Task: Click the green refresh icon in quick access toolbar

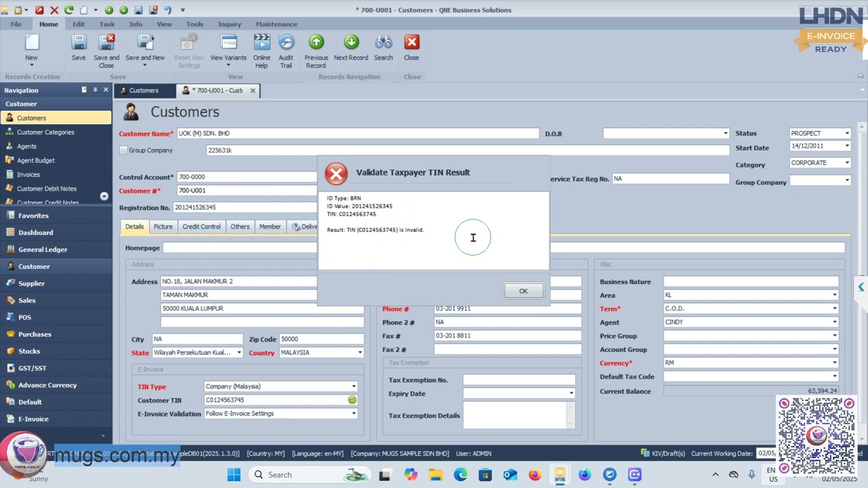Action: (x=68, y=10)
